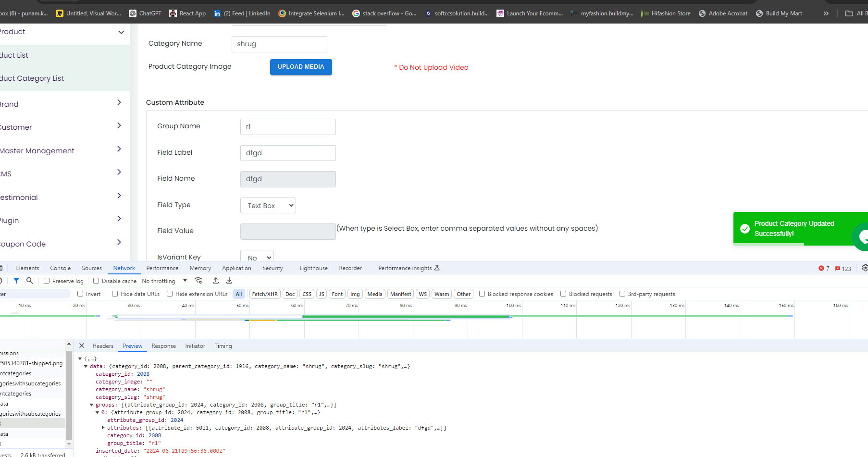Screen dimensions: 868x457
Task: Enable the Disable cache checkbox
Action: [x=96, y=281]
